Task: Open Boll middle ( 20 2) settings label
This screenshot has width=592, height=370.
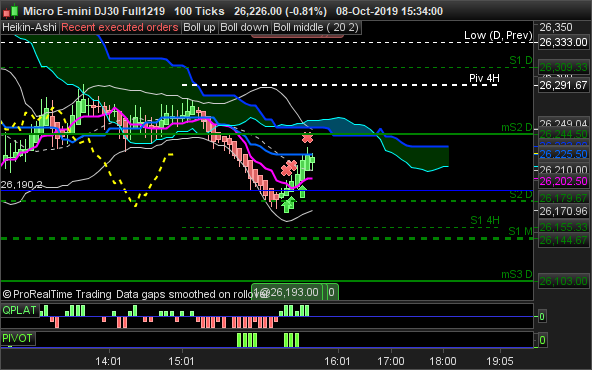Action: click(x=316, y=27)
